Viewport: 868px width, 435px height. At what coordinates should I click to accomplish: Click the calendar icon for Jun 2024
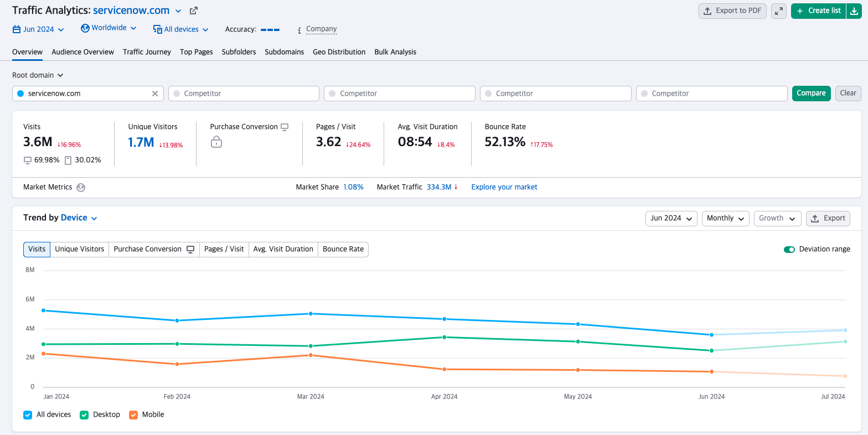17,29
